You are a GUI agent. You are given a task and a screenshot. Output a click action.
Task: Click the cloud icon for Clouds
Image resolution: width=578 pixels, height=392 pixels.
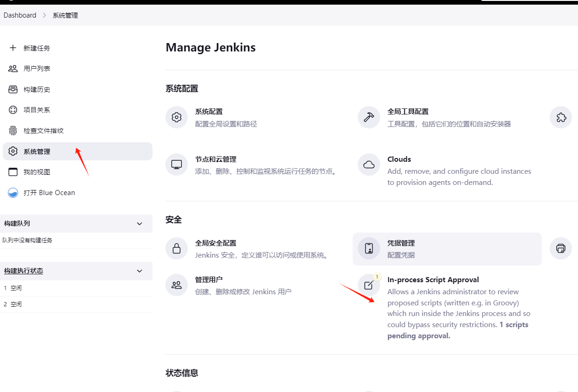(369, 164)
